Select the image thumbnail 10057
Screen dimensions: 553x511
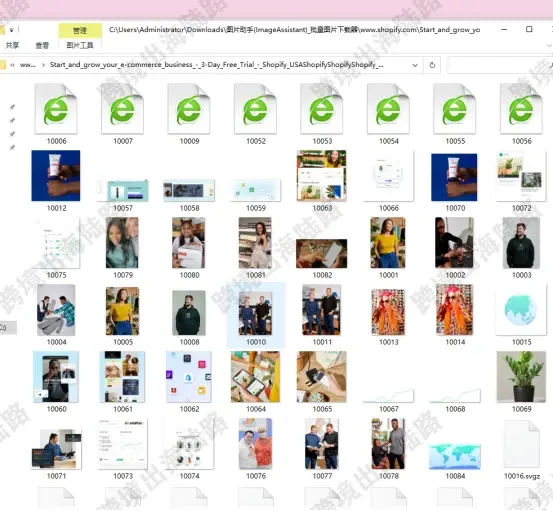pyautogui.click(x=123, y=190)
